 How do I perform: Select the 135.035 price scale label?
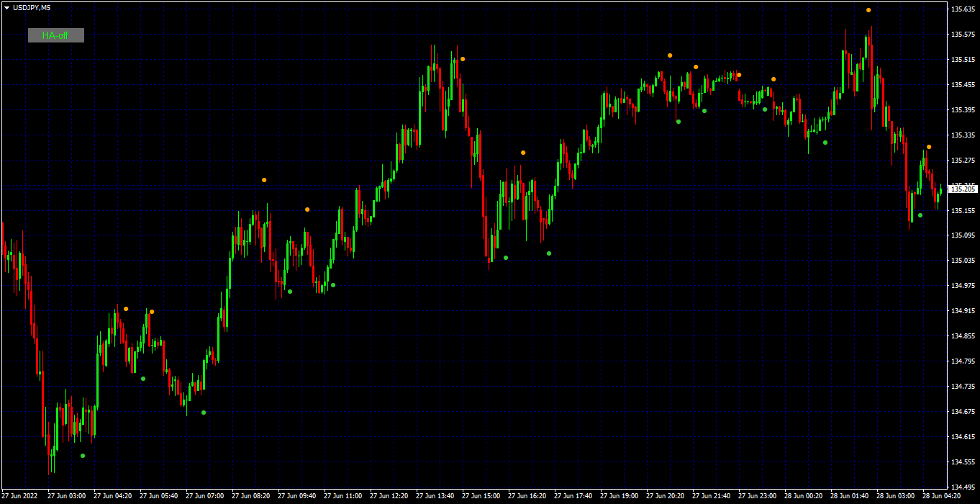click(x=963, y=261)
